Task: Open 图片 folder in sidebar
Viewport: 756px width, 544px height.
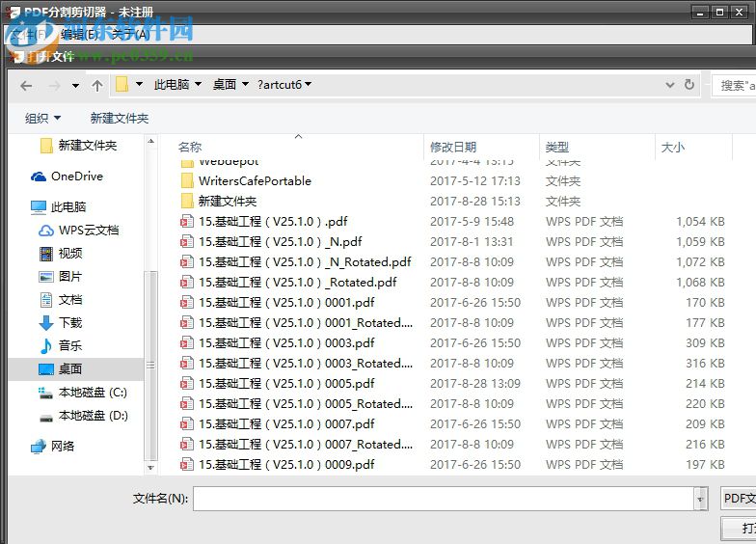Action: tap(60, 276)
